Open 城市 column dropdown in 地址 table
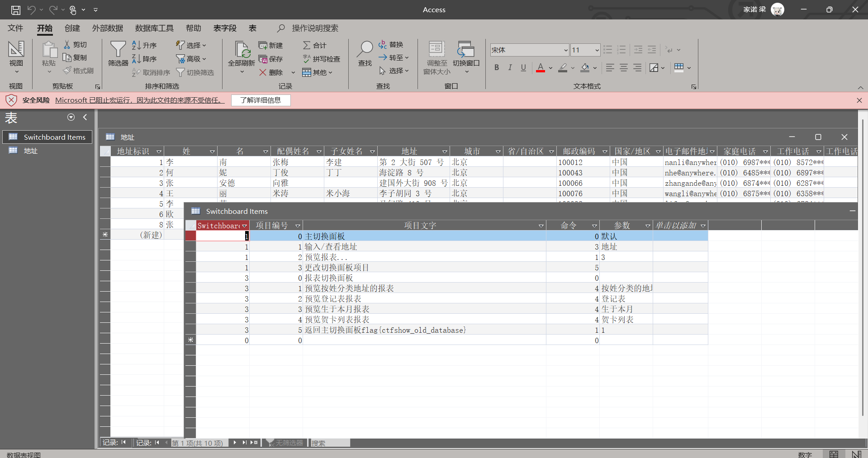 pyautogui.click(x=498, y=151)
